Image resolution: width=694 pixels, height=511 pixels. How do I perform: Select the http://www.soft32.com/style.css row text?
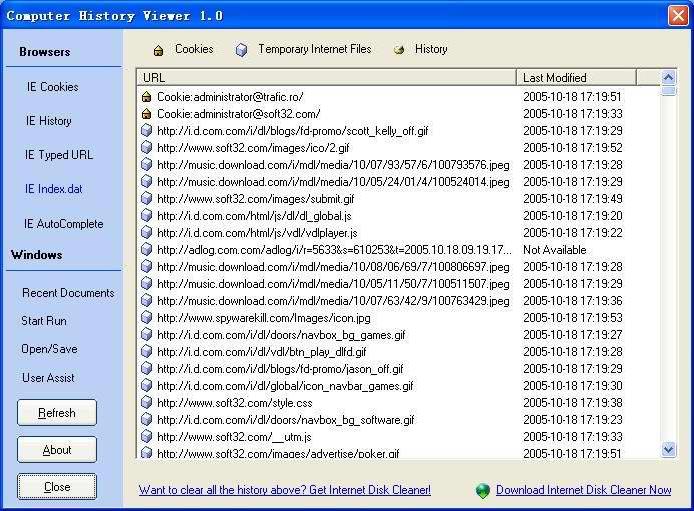[x=235, y=403]
